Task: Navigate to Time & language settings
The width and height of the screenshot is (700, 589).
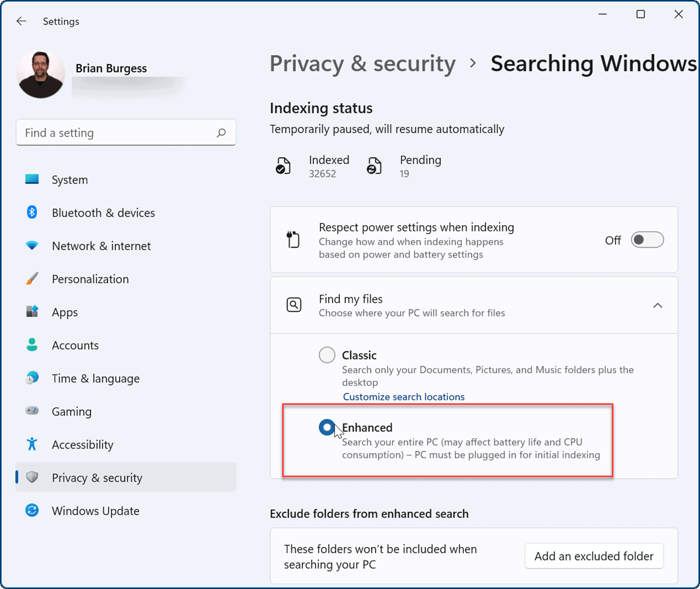Action: coord(32,378)
